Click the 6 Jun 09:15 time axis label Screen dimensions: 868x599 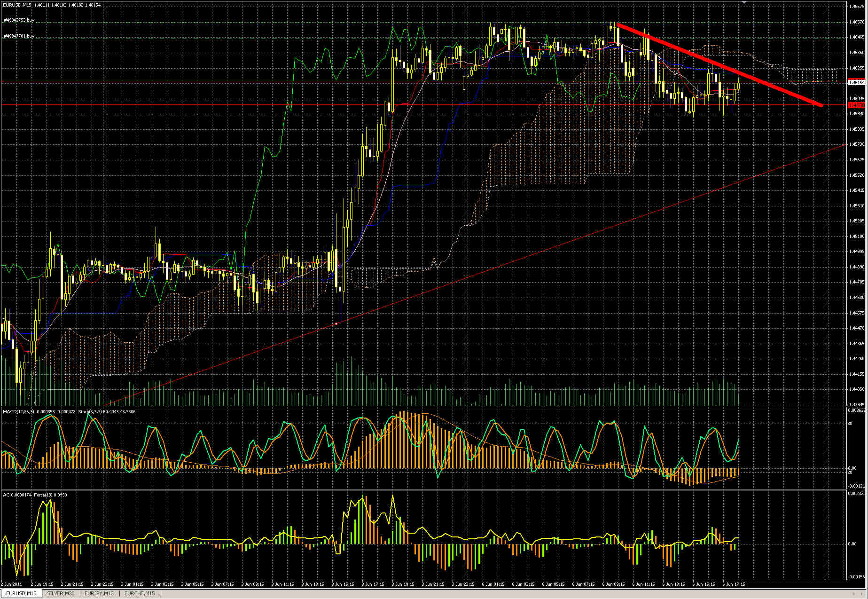pos(613,584)
